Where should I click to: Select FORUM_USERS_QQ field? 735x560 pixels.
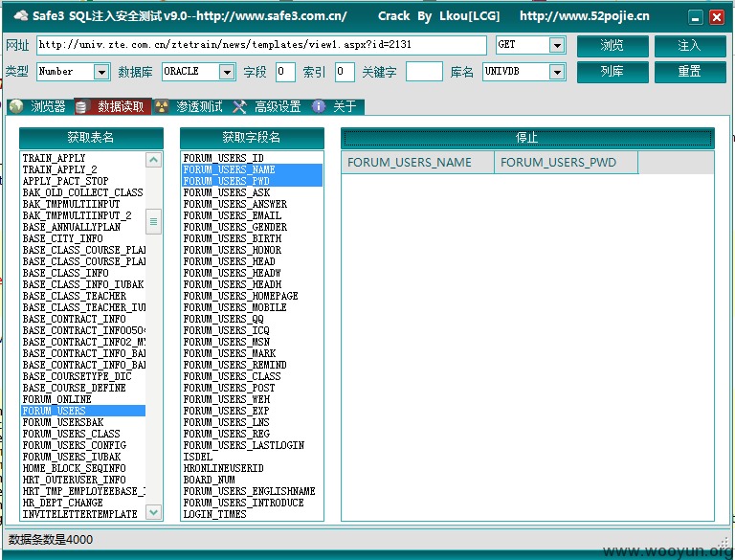(252, 319)
